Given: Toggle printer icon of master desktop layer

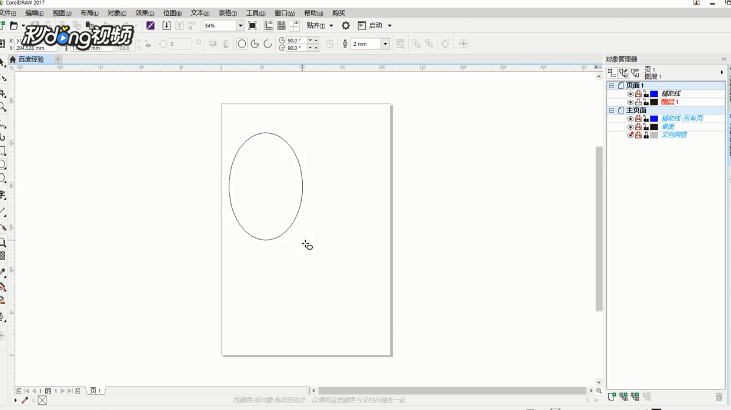Looking at the screenshot, I should 638,127.
